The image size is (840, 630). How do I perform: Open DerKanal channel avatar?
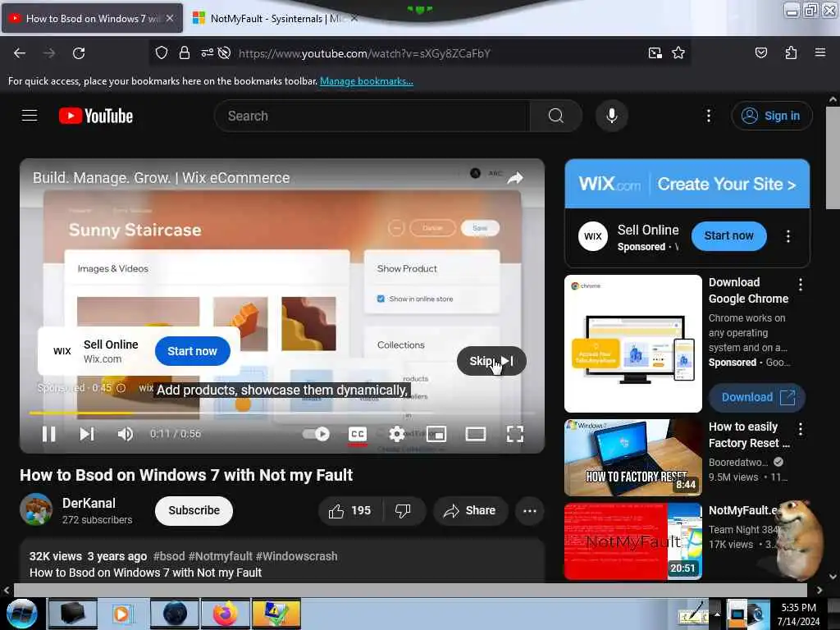point(36,509)
